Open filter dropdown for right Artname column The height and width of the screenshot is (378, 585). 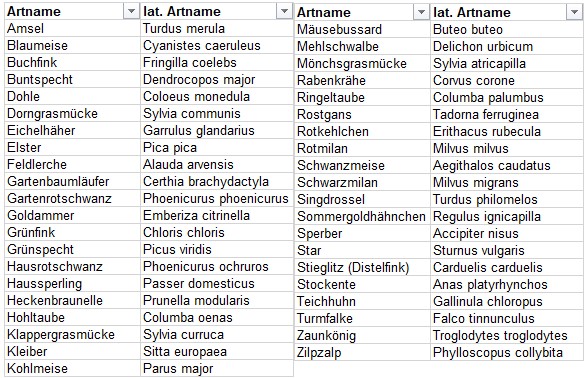tap(421, 12)
